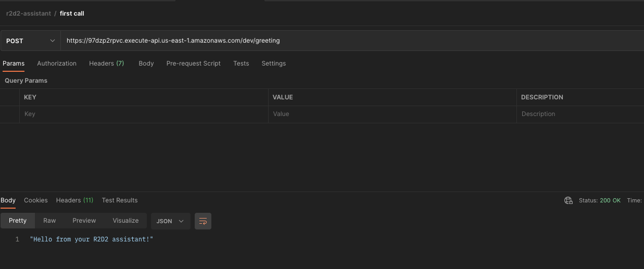Switch response view to Raw
This screenshot has height=269, width=644.
pyautogui.click(x=49, y=221)
